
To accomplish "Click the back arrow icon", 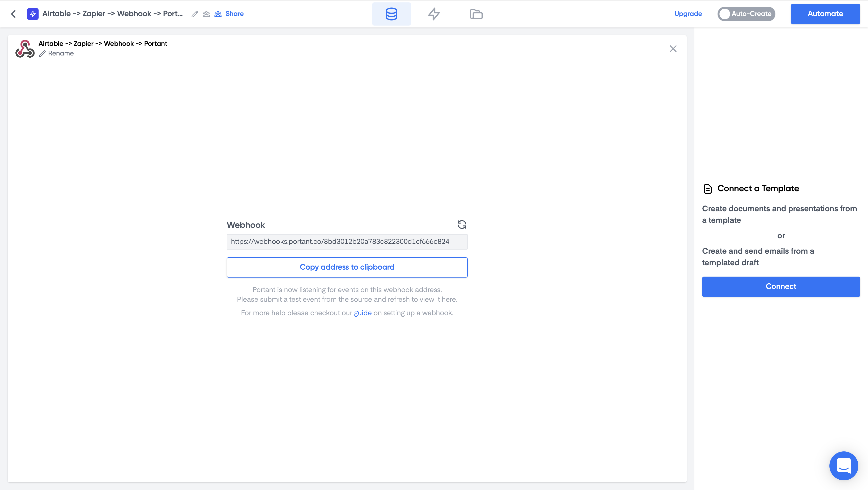I will 14,14.
